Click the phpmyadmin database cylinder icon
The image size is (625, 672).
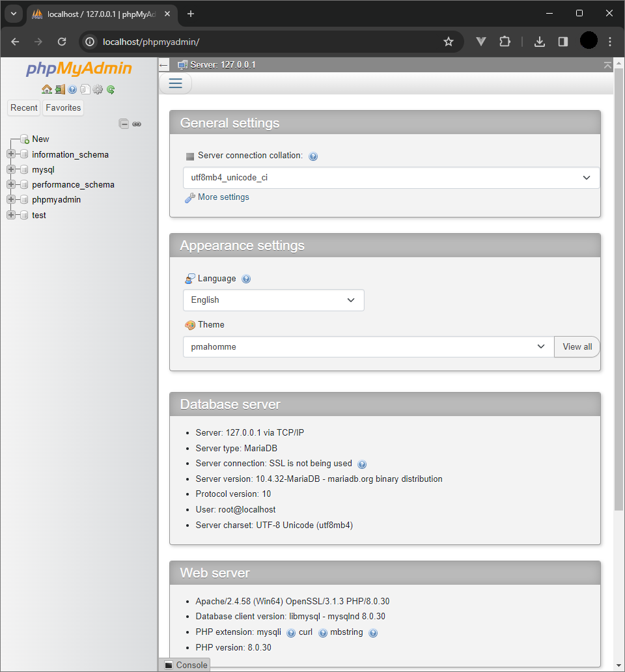25,200
